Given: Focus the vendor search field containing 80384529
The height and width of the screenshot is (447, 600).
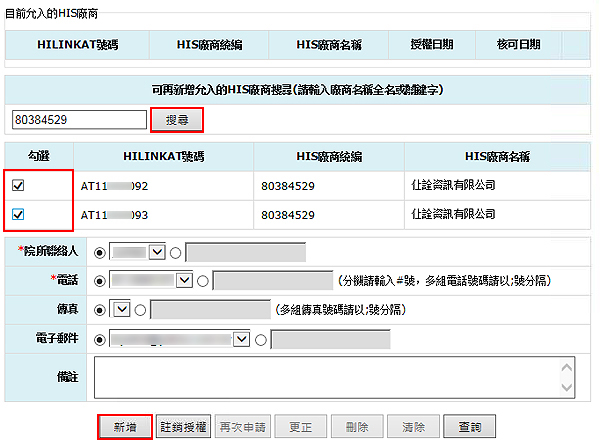Looking at the screenshot, I should coord(79,120).
